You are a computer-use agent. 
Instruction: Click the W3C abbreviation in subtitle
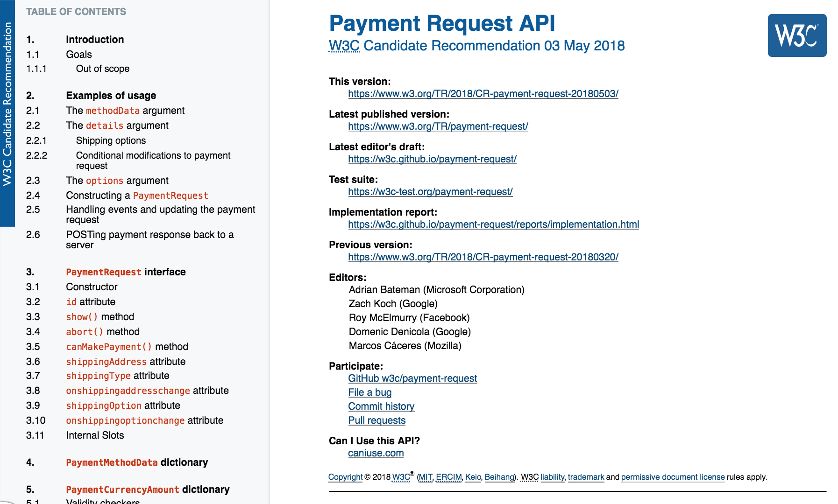tap(344, 46)
